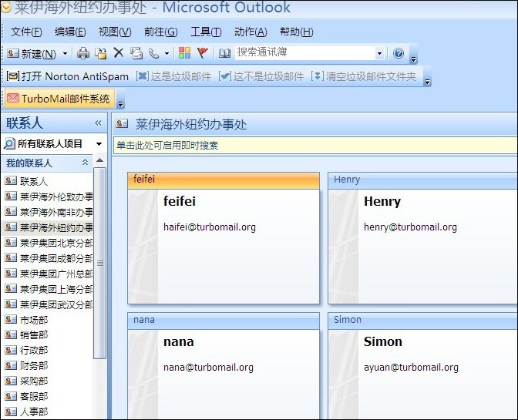Click the contacts list scrollbar thumb

coord(99,263)
